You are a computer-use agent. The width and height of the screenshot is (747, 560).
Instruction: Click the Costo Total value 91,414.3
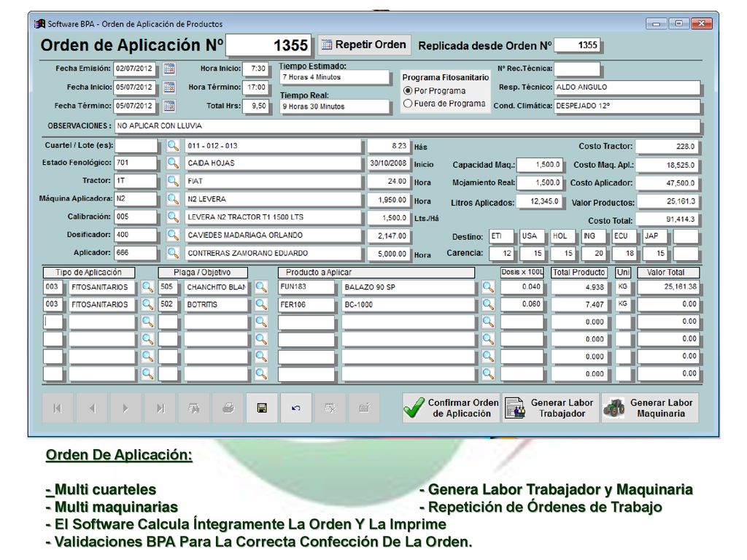[667, 219]
